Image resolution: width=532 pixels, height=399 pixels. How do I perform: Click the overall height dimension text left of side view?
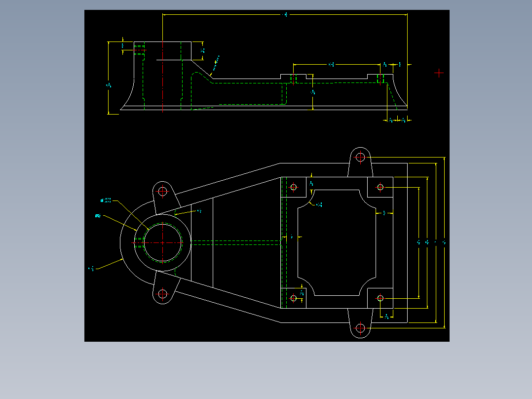click(109, 85)
